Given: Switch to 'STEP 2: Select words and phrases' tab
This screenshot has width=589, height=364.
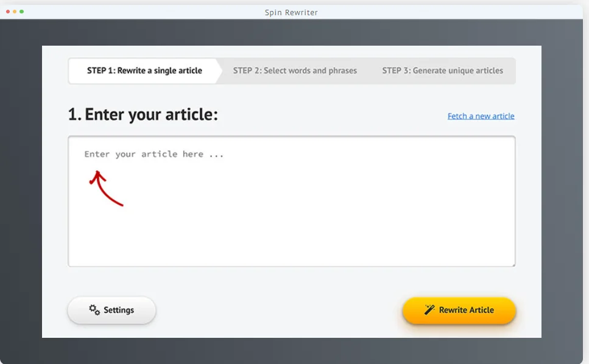Looking at the screenshot, I should (x=295, y=71).
